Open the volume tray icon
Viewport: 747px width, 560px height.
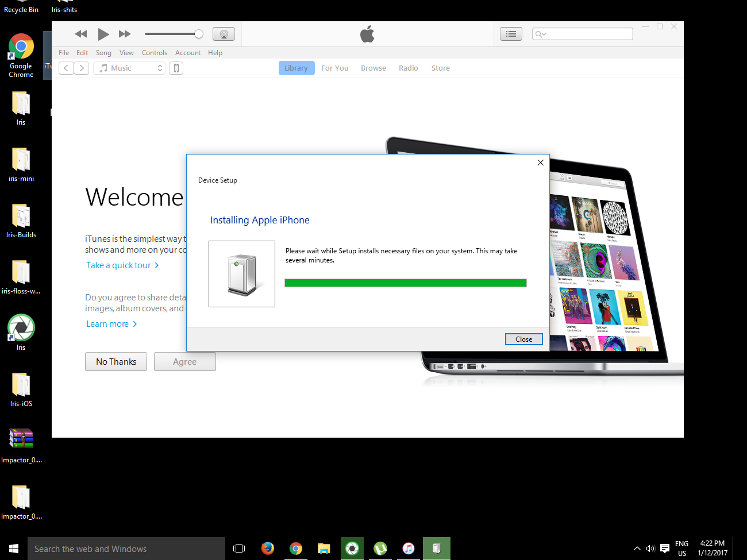point(650,549)
